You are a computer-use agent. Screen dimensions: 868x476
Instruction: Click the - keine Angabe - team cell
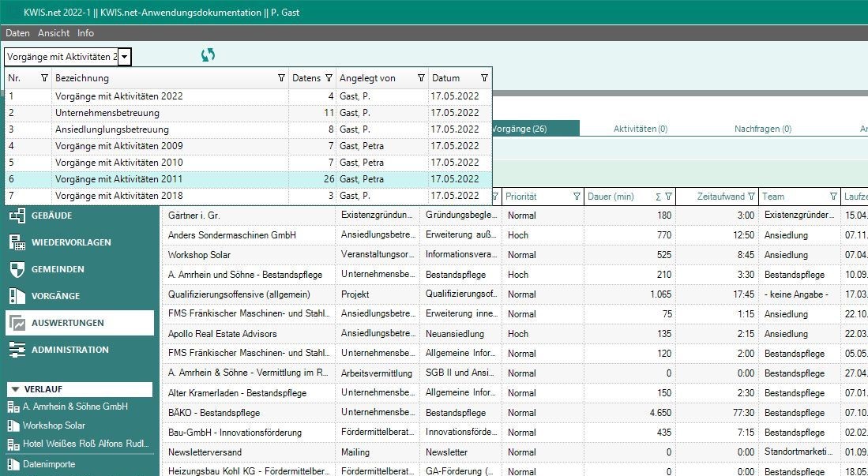click(x=799, y=294)
